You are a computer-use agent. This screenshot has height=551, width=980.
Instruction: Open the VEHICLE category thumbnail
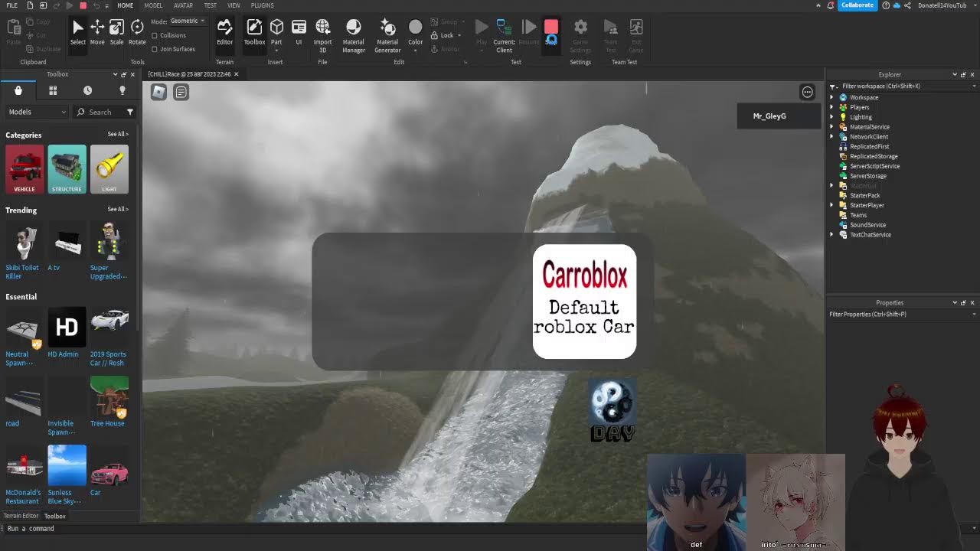click(x=24, y=169)
